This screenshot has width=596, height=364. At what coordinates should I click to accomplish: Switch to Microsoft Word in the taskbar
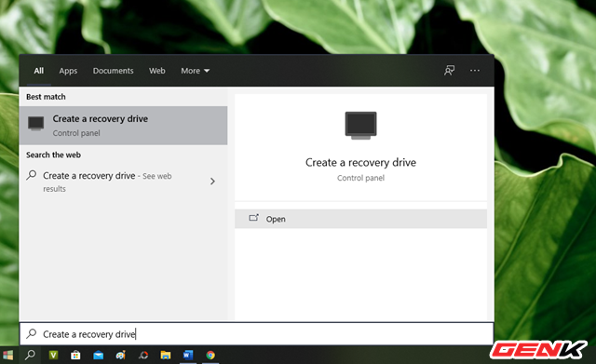click(x=188, y=356)
